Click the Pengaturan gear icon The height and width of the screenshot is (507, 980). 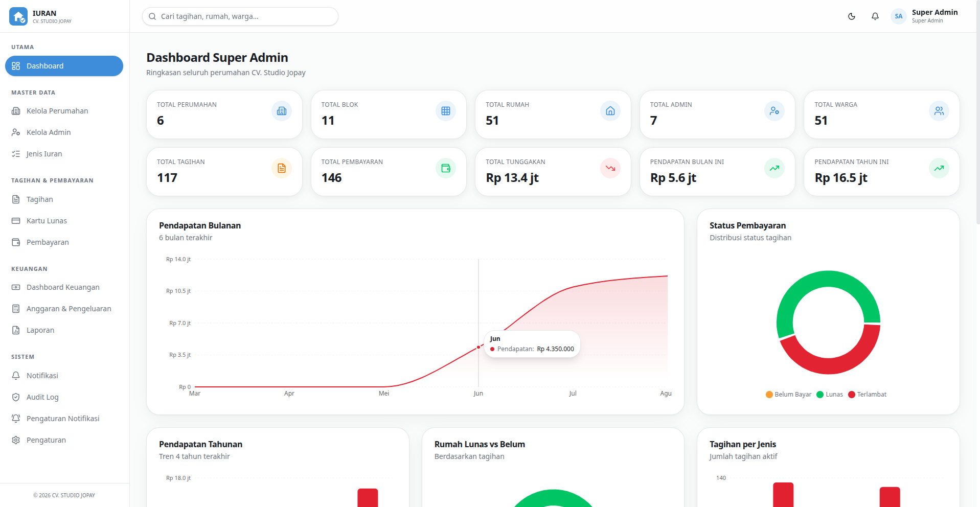(16, 440)
